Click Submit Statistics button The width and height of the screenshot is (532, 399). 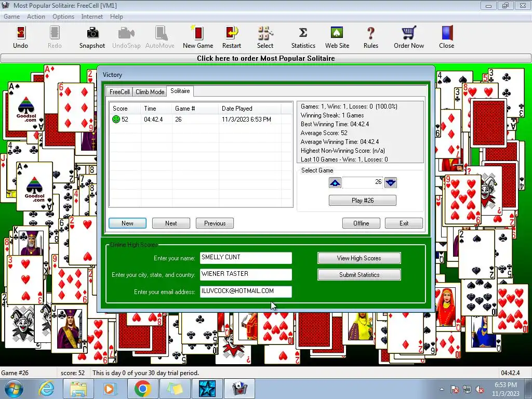click(359, 274)
